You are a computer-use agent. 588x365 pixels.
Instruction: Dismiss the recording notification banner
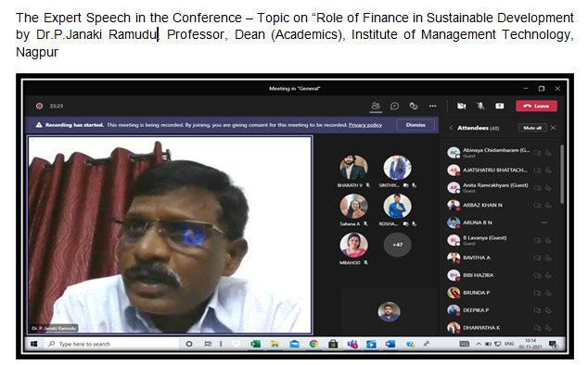point(415,125)
